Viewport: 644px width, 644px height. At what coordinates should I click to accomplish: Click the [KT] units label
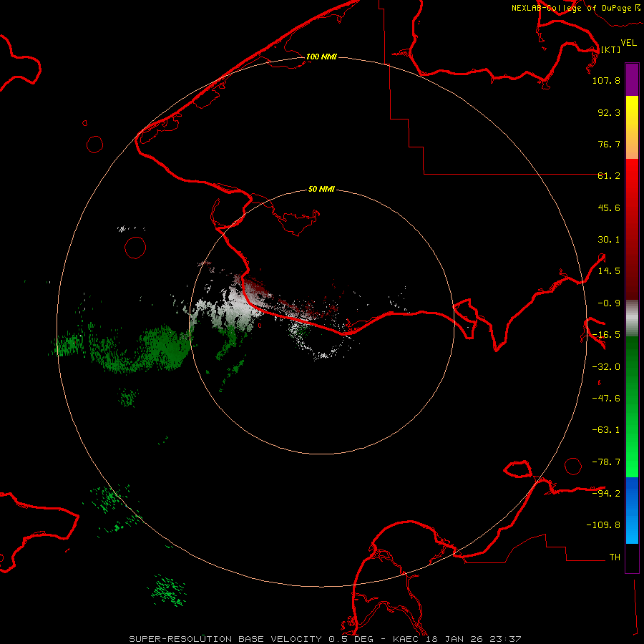point(611,49)
